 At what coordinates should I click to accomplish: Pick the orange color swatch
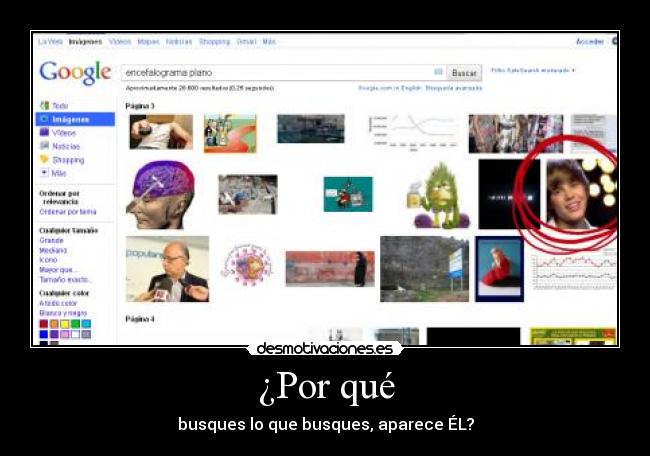pyautogui.click(x=54, y=324)
